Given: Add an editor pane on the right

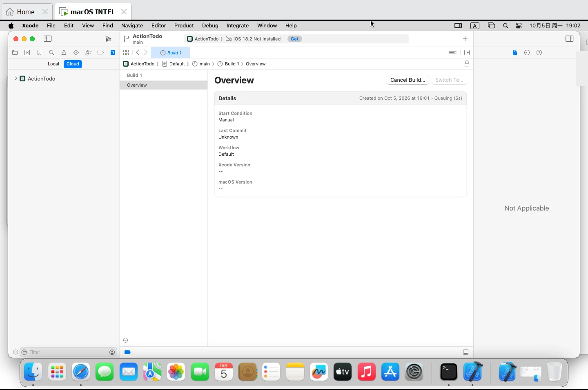Looking at the screenshot, I should coord(467,53).
